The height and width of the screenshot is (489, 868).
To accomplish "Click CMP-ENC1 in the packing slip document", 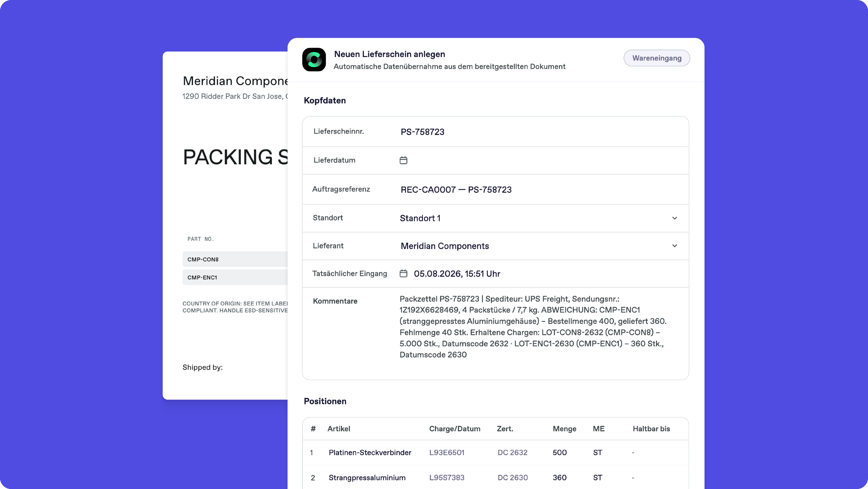I will point(202,278).
